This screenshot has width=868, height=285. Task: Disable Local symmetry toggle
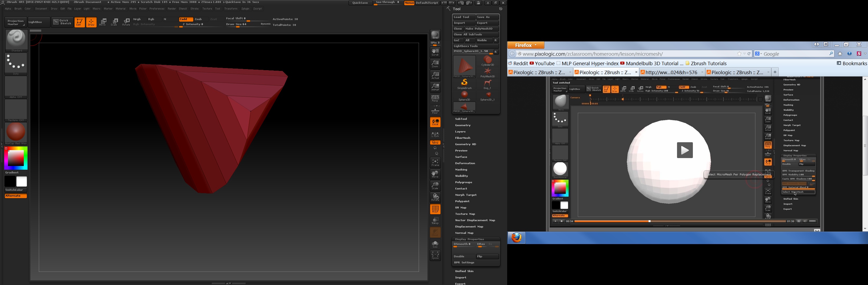tap(435, 122)
